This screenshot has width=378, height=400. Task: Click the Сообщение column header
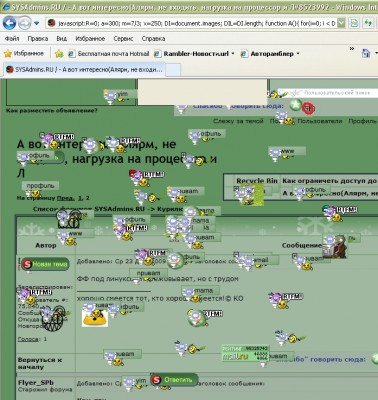(302, 245)
